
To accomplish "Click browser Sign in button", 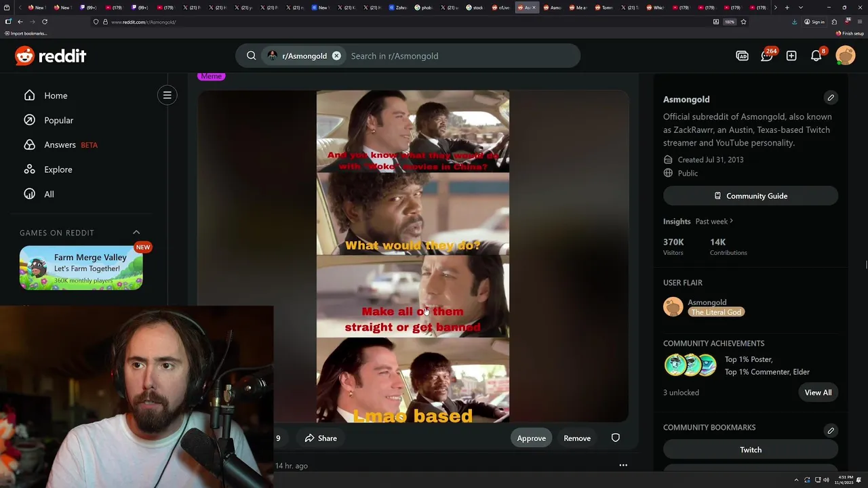I will point(814,22).
